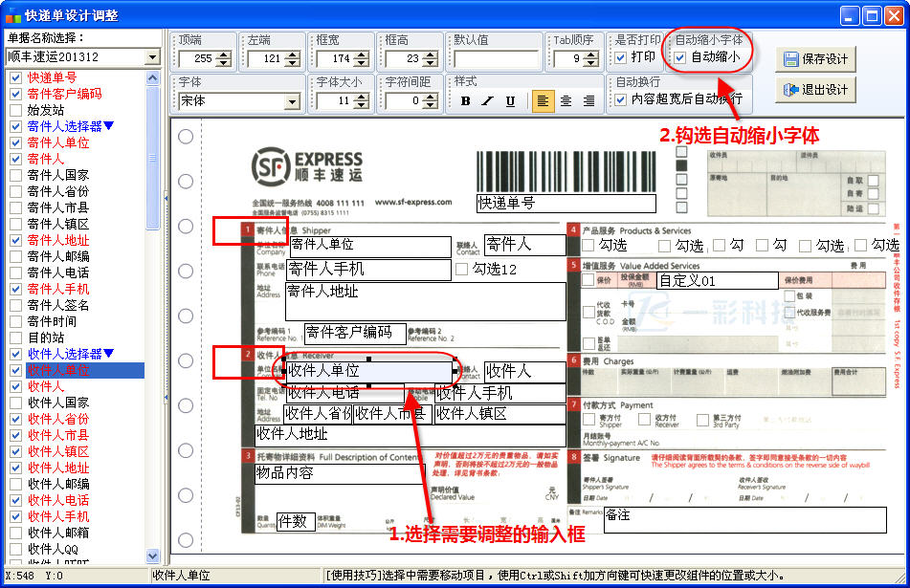
Task: Check the 始发站 checkbox in list
Action: coord(16,110)
